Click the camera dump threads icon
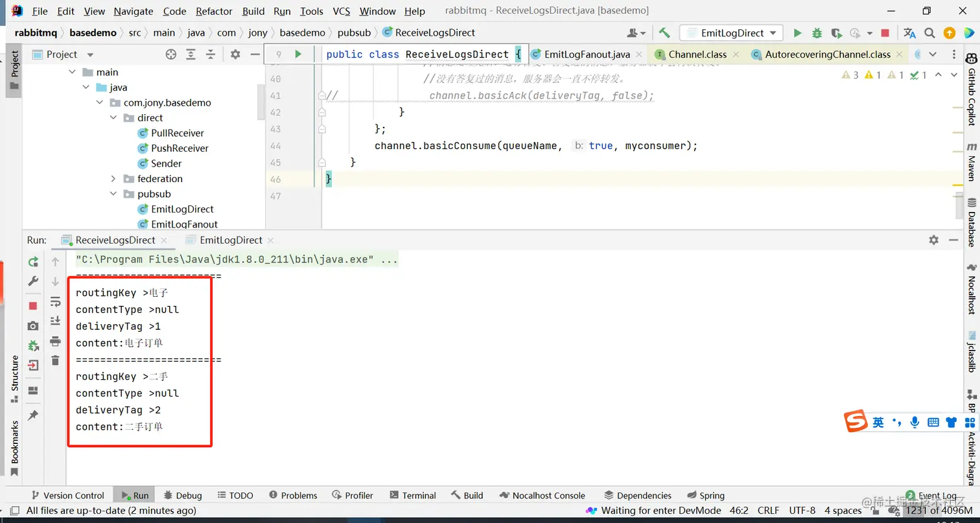 click(33, 325)
